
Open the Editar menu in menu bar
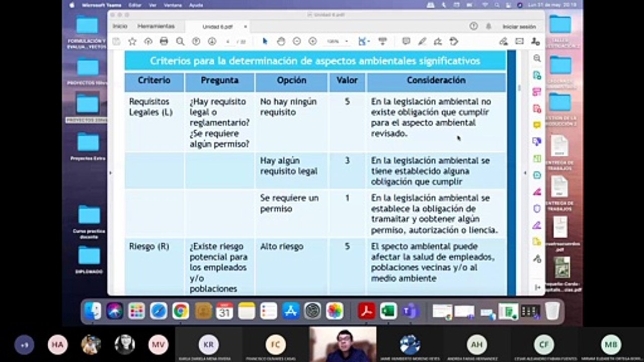click(x=135, y=5)
